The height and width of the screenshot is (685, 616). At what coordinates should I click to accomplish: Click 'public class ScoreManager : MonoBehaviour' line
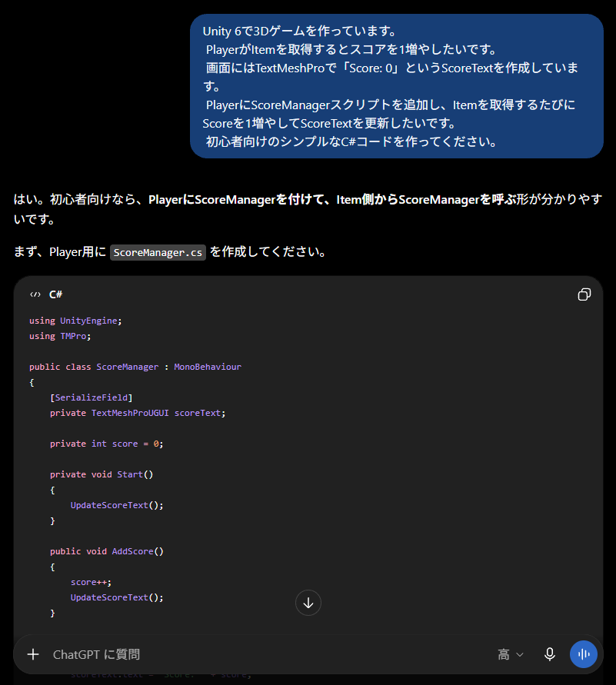[x=135, y=367]
